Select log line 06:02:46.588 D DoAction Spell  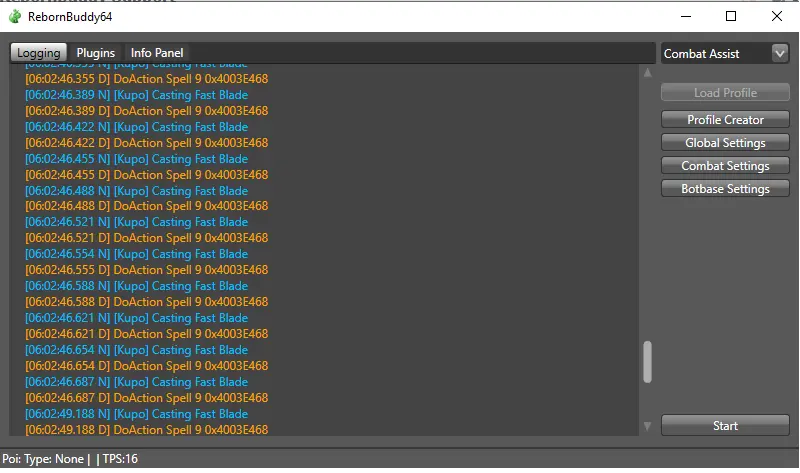pyautogui.click(x=146, y=302)
